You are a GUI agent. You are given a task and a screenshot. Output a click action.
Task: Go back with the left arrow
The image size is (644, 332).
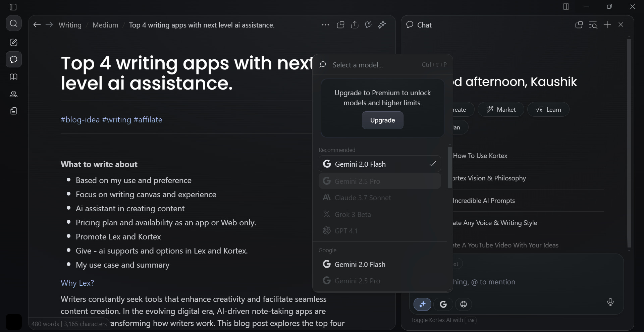[37, 25]
